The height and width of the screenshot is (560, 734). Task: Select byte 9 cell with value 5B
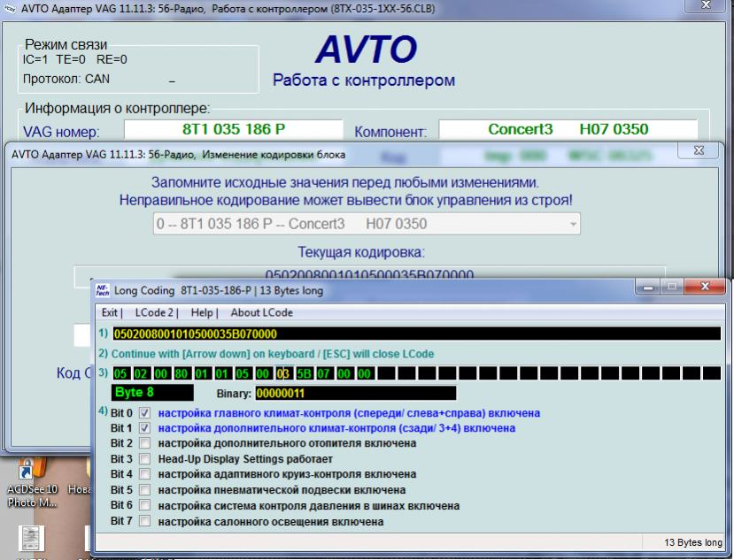coord(304,373)
